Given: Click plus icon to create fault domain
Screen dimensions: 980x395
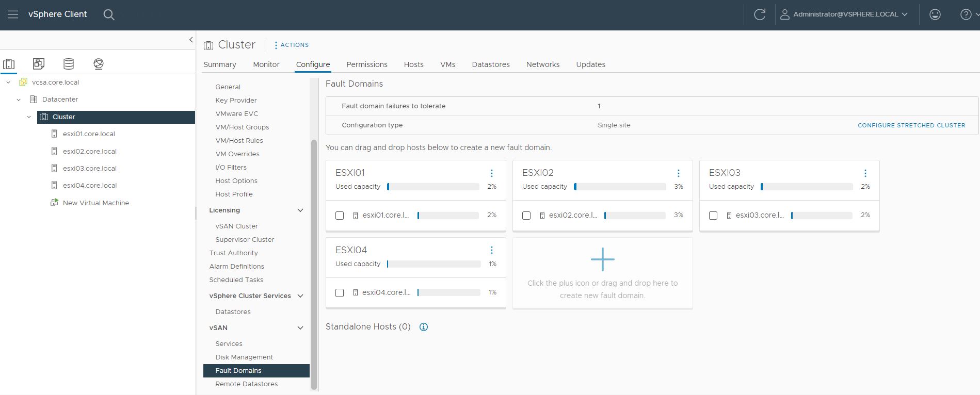Looking at the screenshot, I should click(603, 259).
